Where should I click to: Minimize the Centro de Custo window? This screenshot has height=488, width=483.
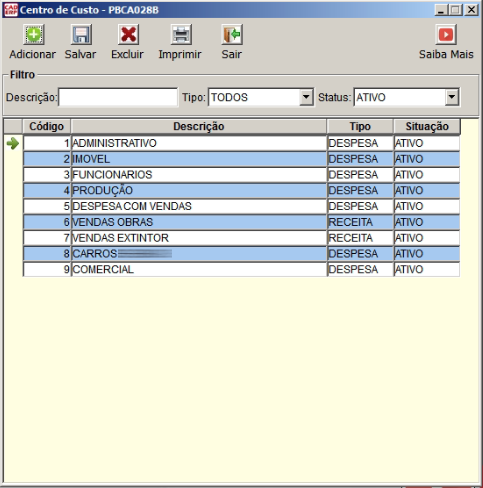[x=441, y=10]
